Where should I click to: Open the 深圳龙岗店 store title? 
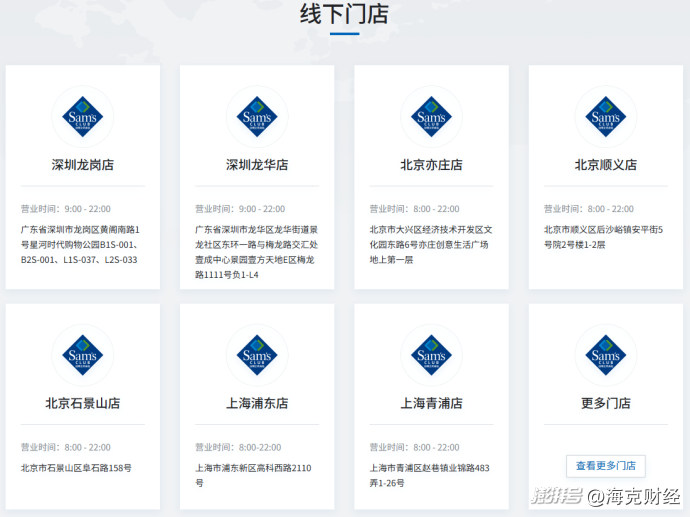[83, 165]
